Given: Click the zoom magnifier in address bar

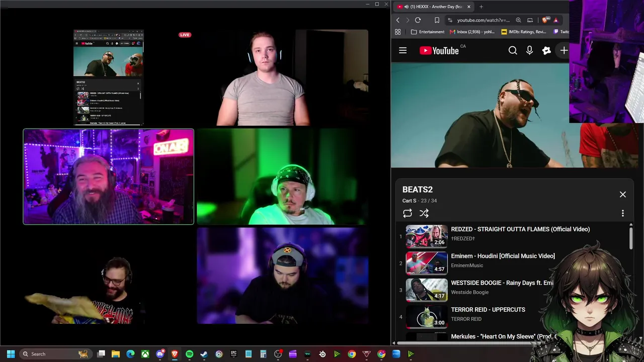Looking at the screenshot, I should pos(518,20).
